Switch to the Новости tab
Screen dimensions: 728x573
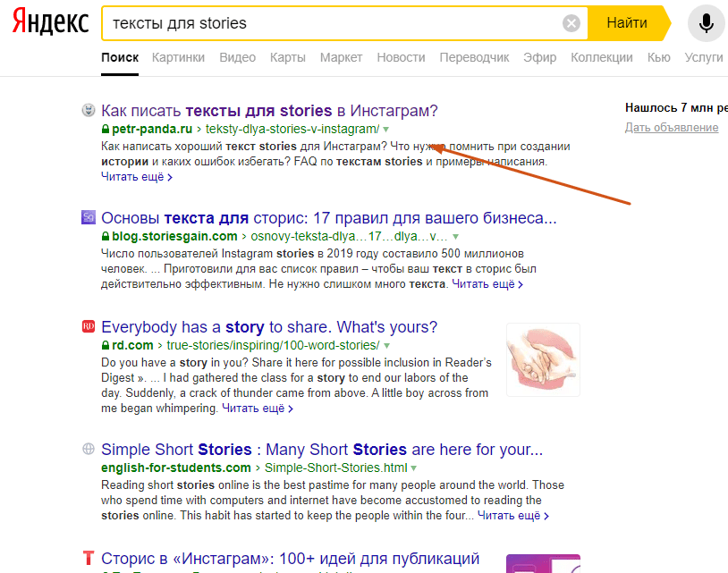tap(402, 57)
